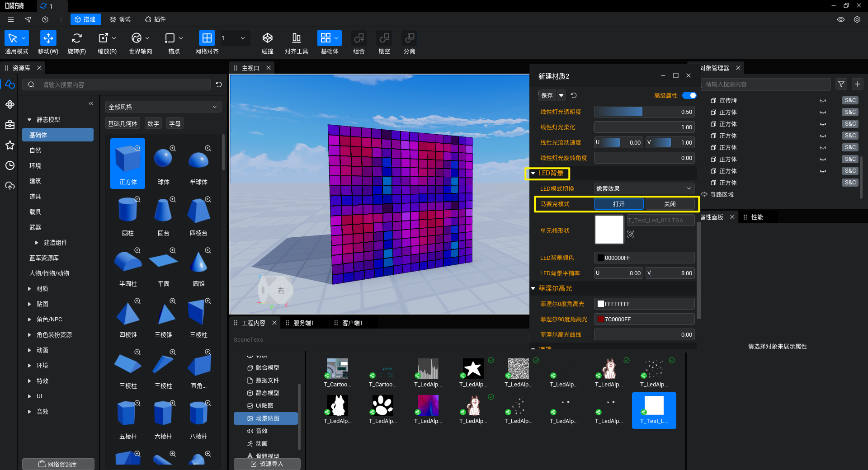This screenshot has height=470, width=868.
Task: Open the help question mark icon
Action: pyautogui.click(x=45, y=19)
